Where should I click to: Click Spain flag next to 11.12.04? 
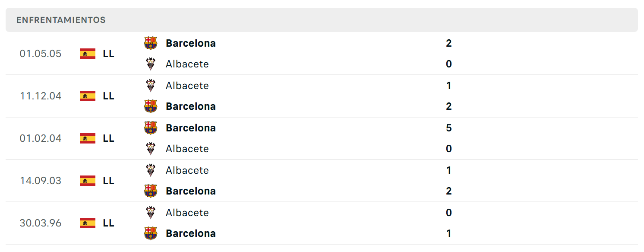click(88, 96)
